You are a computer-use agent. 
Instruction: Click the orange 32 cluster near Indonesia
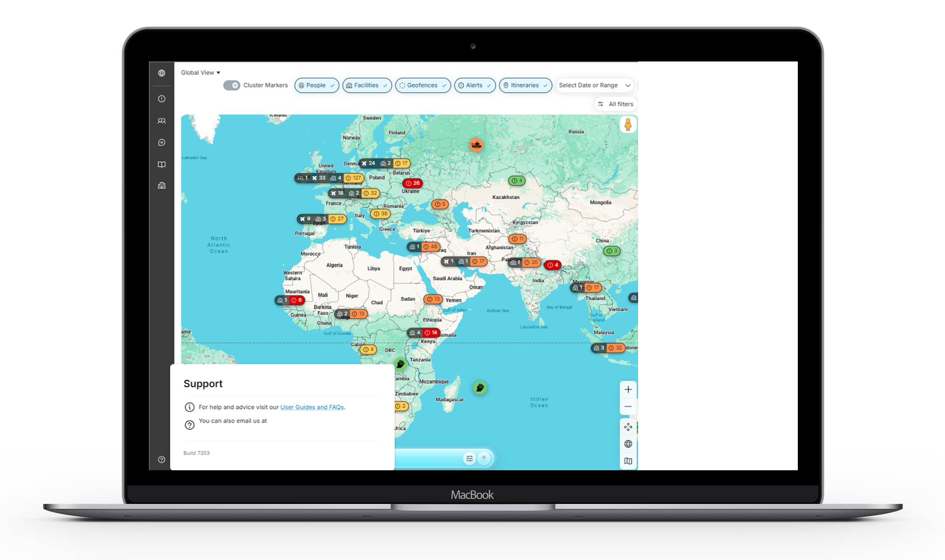coord(616,348)
